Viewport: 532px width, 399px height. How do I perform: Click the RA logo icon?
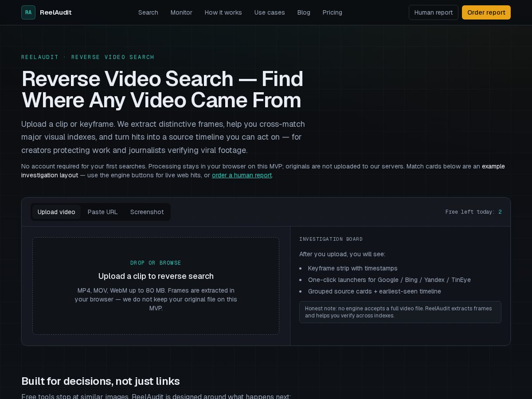pyautogui.click(x=28, y=12)
